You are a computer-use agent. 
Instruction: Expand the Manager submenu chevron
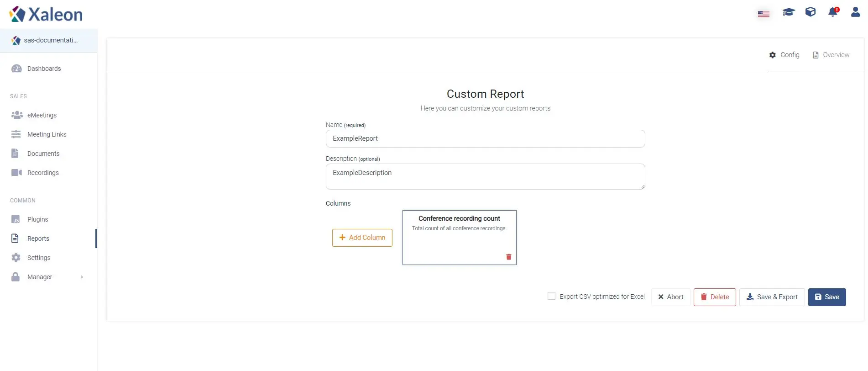[82, 277]
